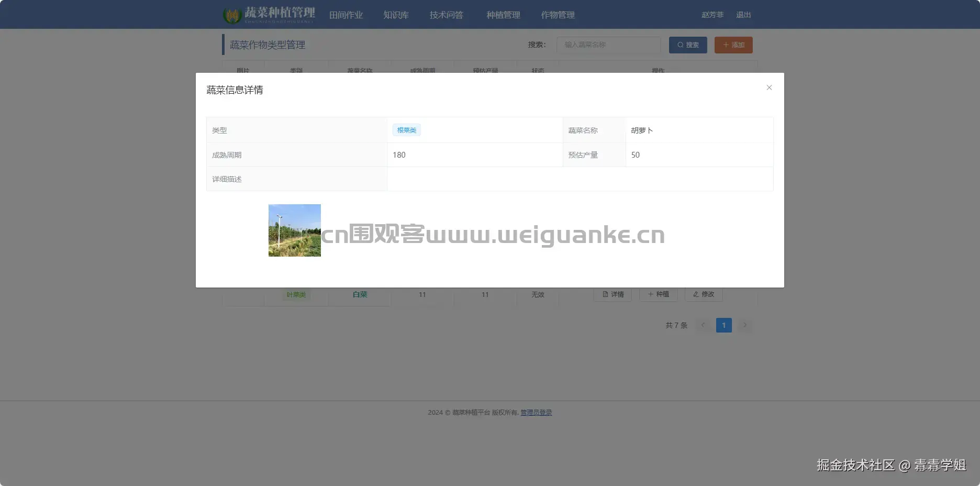Click the blue 搜索 button
The image size is (980, 486).
[688, 45]
